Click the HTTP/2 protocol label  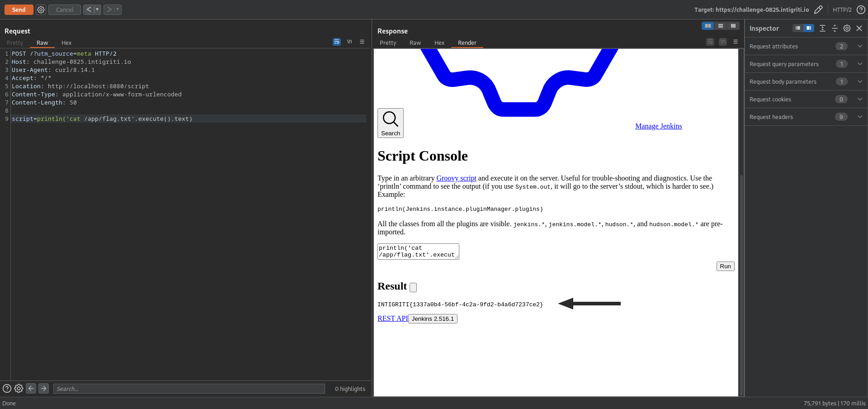click(842, 10)
